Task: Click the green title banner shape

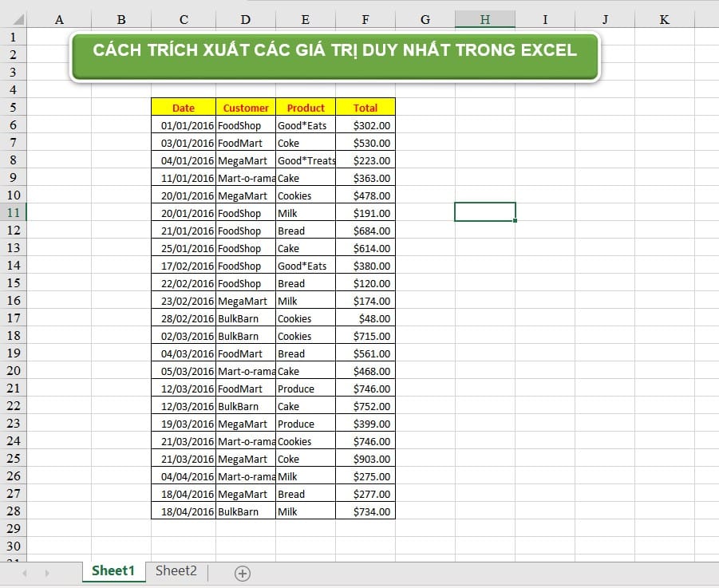Action: (335, 56)
